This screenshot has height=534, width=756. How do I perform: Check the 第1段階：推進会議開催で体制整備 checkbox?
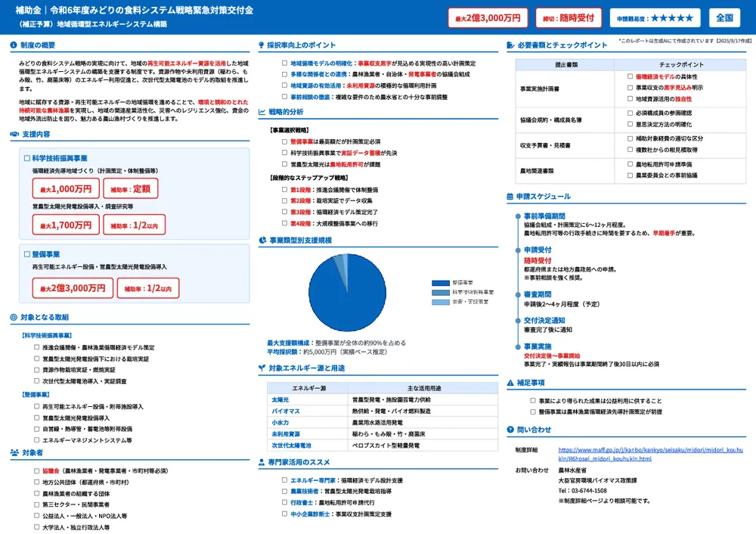point(284,190)
